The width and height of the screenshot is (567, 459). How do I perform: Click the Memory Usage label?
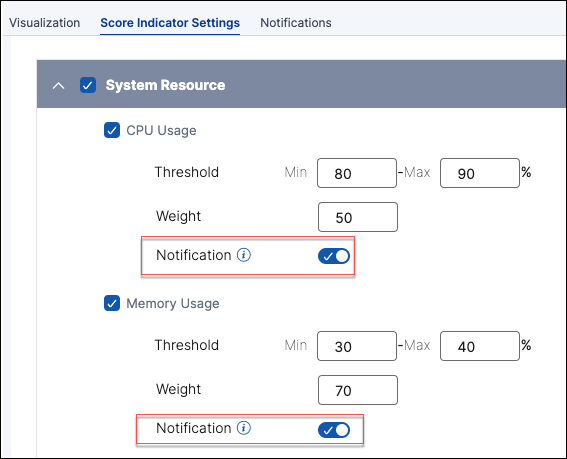click(173, 303)
